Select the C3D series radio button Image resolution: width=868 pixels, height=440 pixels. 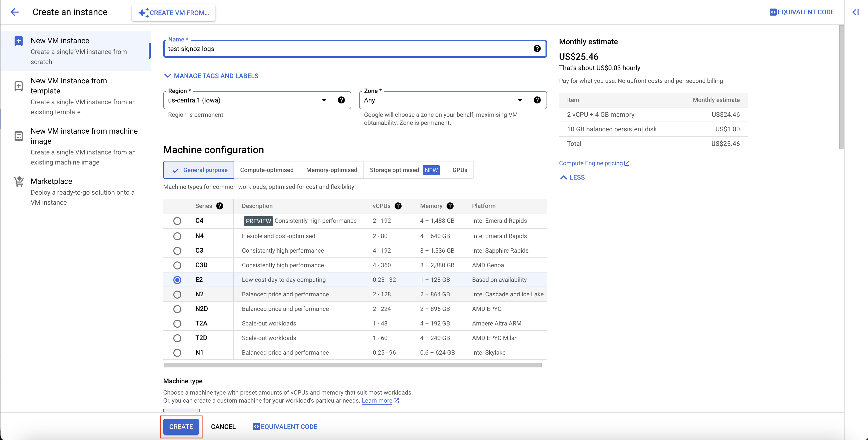click(177, 265)
